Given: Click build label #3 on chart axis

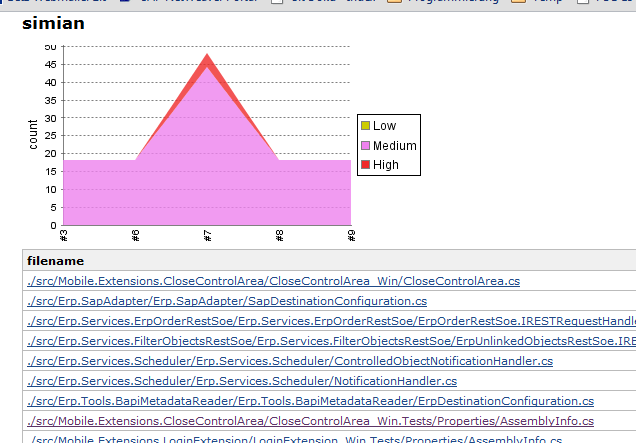Looking at the screenshot, I should pyautogui.click(x=64, y=235).
